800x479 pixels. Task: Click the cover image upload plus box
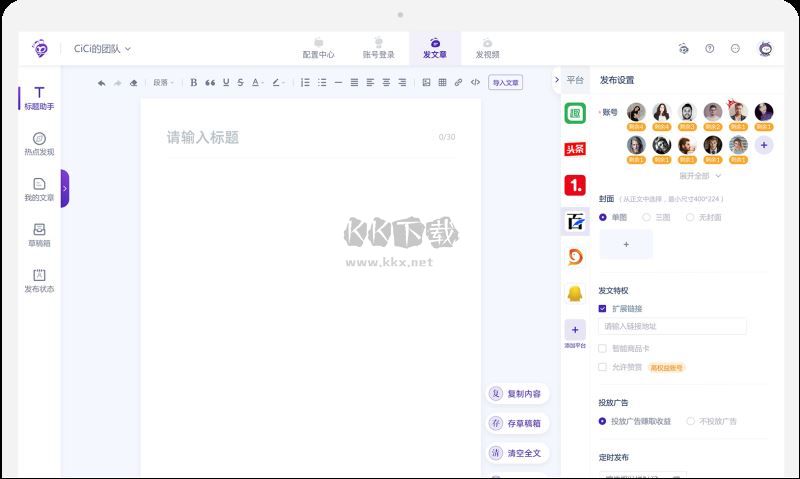coord(626,244)
